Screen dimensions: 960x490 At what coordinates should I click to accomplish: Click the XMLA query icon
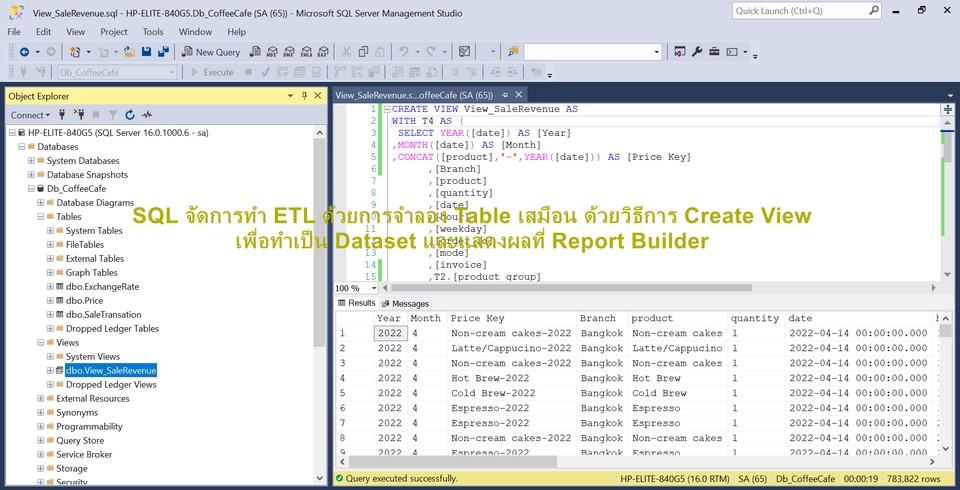point(306,52)
